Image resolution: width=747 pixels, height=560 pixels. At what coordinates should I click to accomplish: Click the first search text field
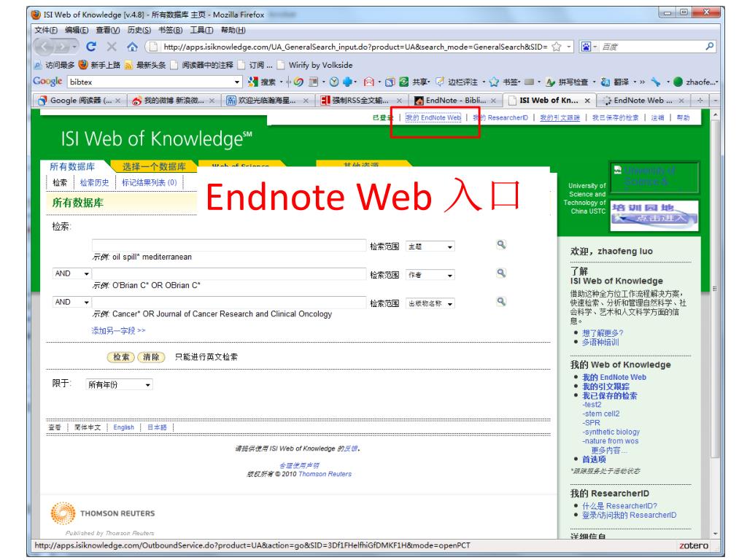tap(228, 245)
